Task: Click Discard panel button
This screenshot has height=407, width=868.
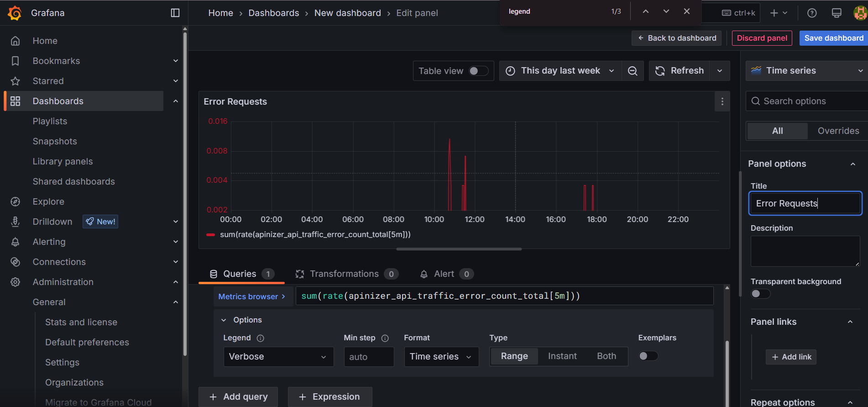Action: click(762, 38)
